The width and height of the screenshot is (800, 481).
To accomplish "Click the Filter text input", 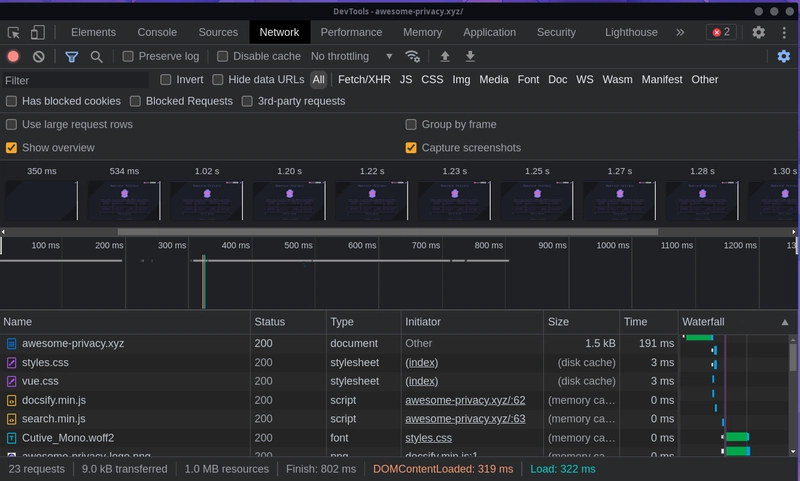I will click(76, 81).
